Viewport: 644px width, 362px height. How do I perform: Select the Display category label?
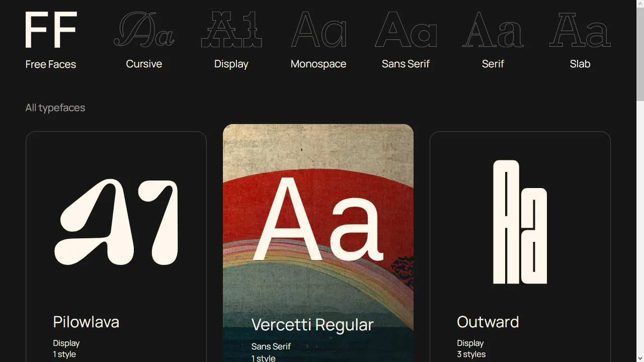(x=231, y=64)
